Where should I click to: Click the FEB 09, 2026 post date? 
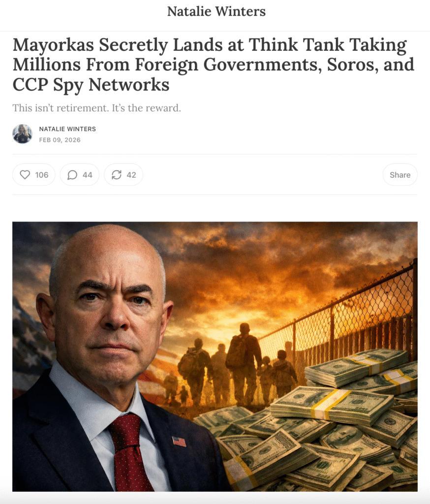coord(60,140)
